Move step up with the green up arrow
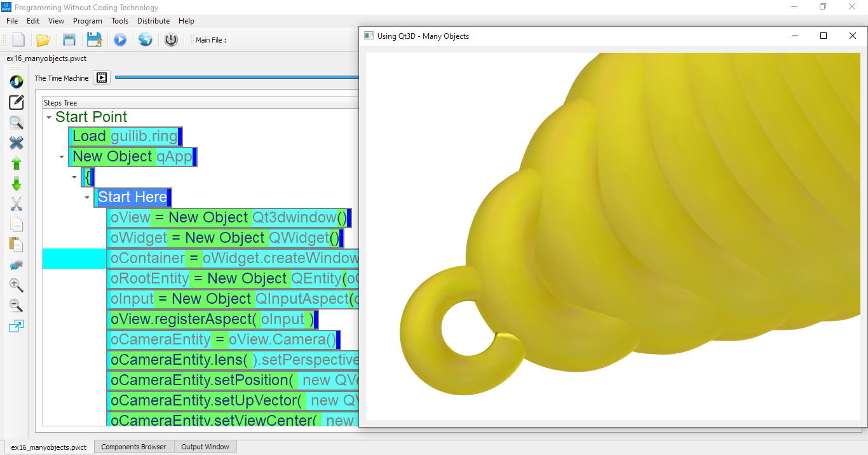Screen dimensions: 868x455 coord(17,163)
